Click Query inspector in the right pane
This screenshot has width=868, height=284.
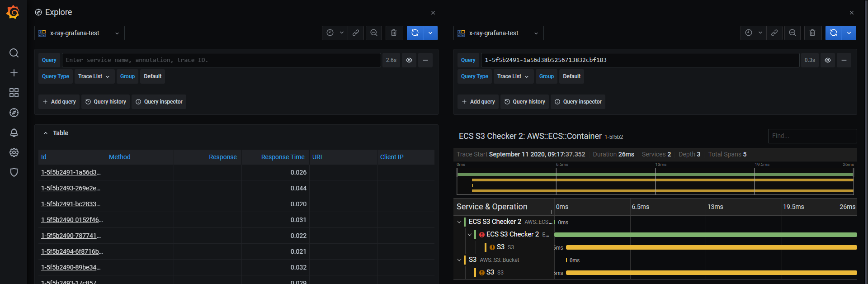[x=578, y=102]
